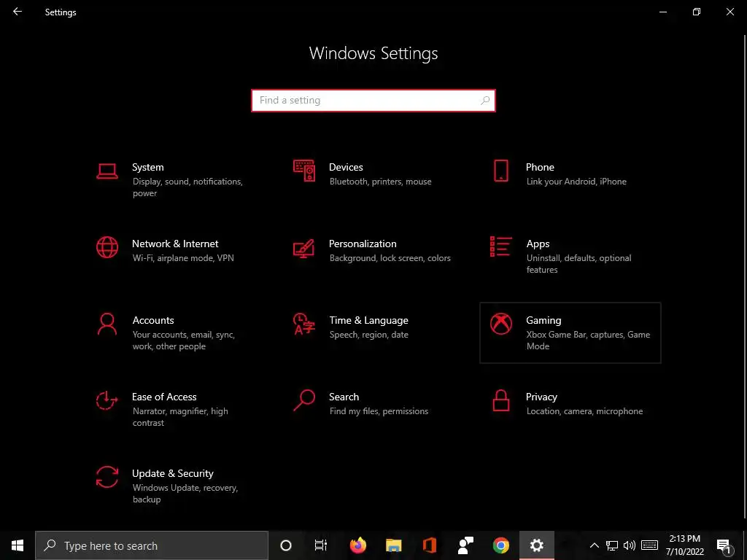The image size is (747, 560).
Task: Open the Windows Start menu
Action: [x=18, y=545]
